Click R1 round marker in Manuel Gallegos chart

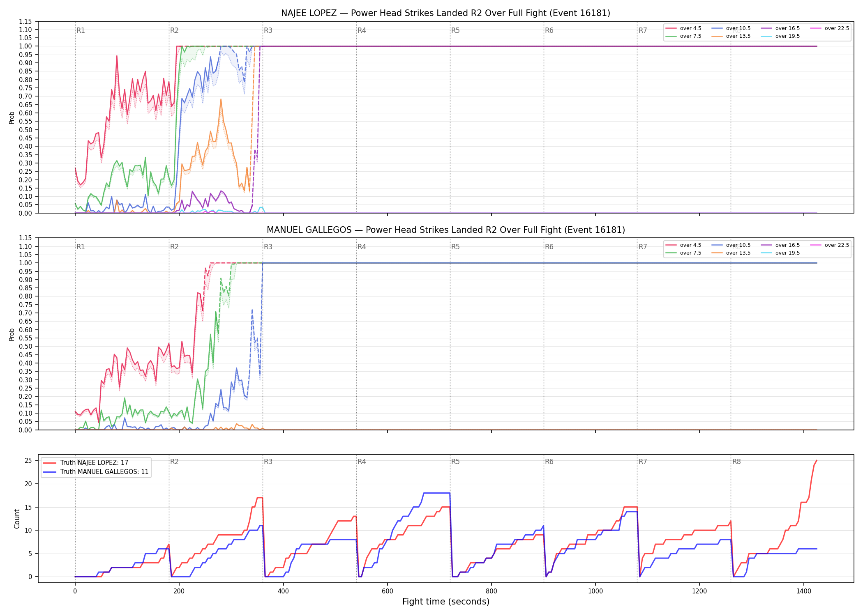pyautogui.click(x=81, y=247)
